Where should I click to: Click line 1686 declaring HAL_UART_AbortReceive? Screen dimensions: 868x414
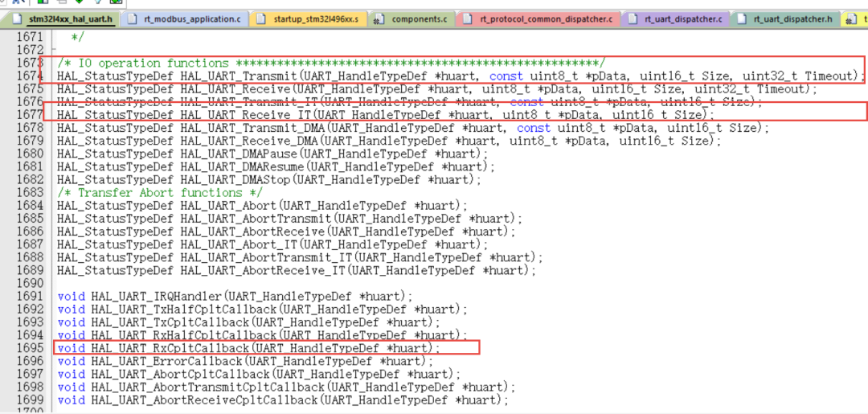point(286,232)
